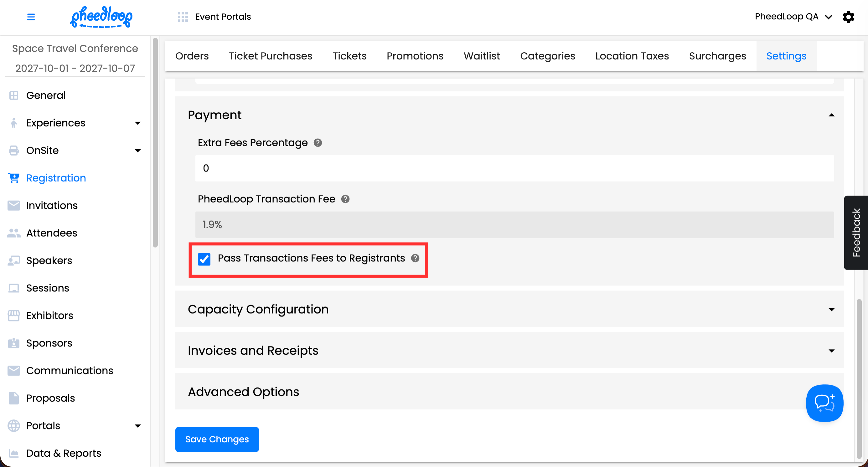
Task: Switch to the Location Taxes tab
Action: coord(632,56)
